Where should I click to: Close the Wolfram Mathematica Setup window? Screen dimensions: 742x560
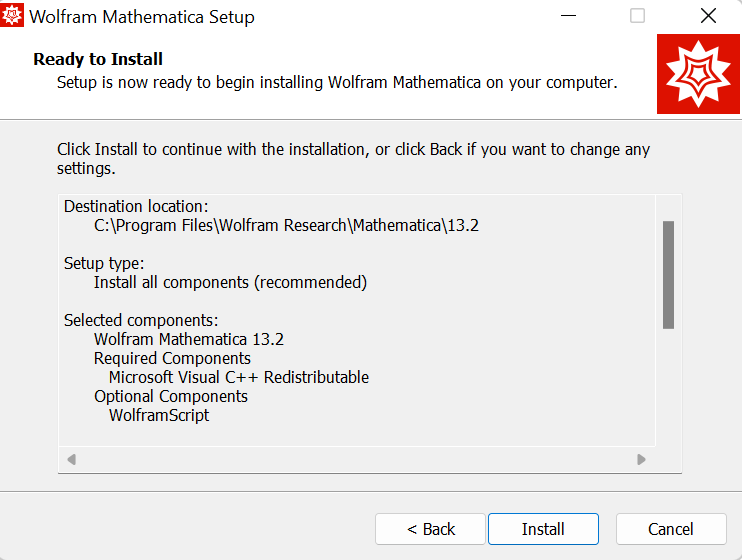708,17
